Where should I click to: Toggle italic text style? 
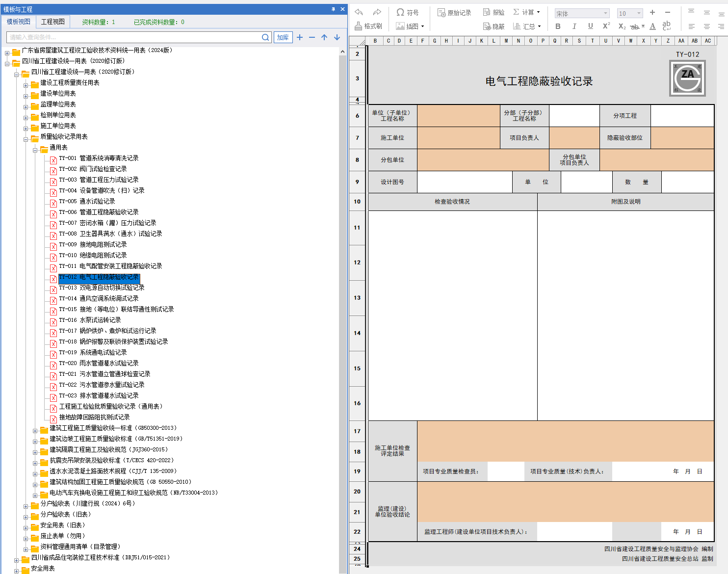tap(574, 26)
